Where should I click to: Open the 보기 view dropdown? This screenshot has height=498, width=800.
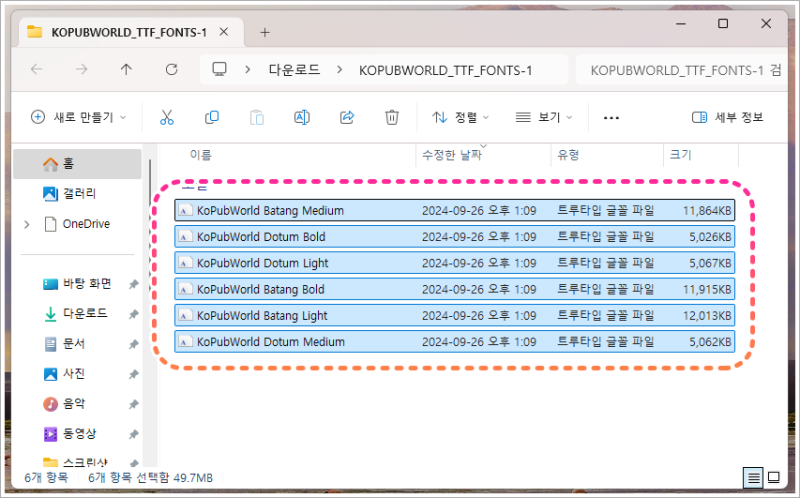coord(544,117)
